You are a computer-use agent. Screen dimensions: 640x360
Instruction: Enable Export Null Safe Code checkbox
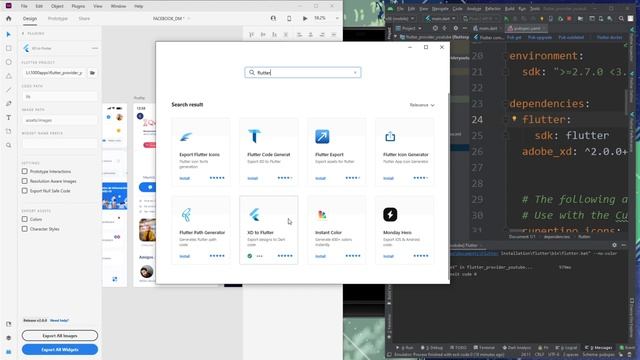click(25, 191)
